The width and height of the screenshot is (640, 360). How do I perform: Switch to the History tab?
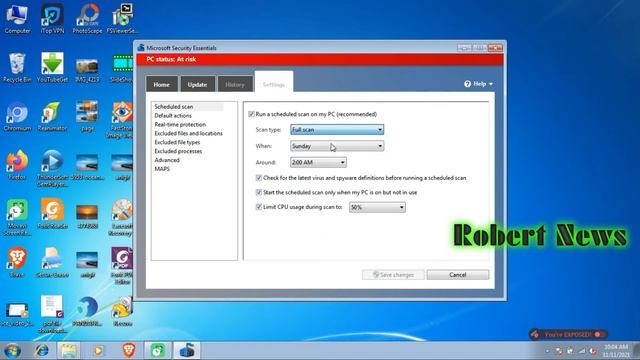235,84
